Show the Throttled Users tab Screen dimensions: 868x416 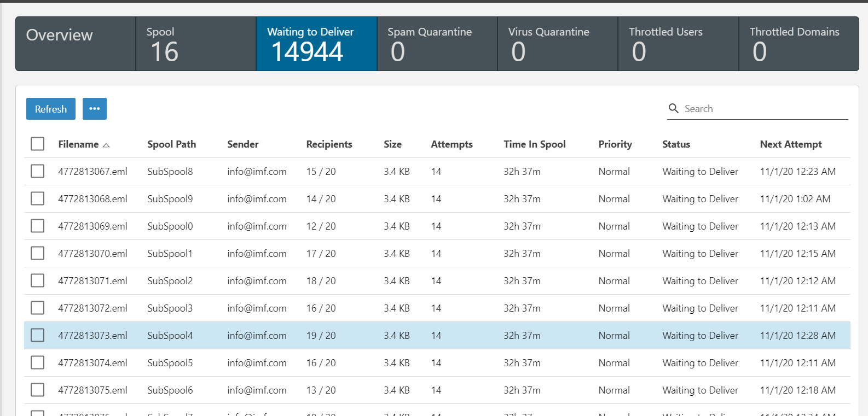(678, 44)
